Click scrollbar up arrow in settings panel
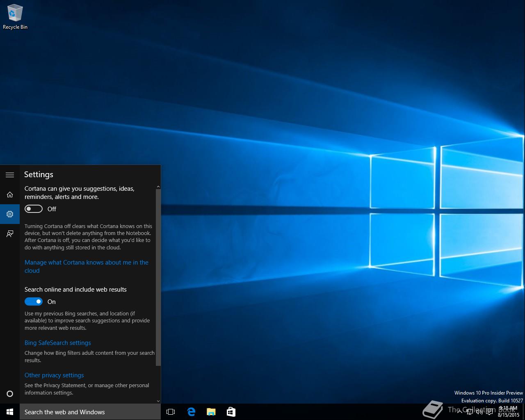 coord(158,187)
